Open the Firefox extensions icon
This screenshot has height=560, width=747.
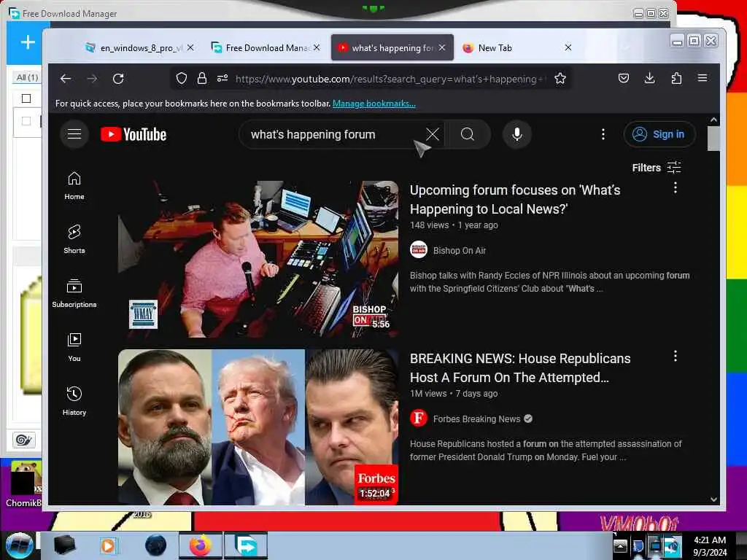[676, 78]
